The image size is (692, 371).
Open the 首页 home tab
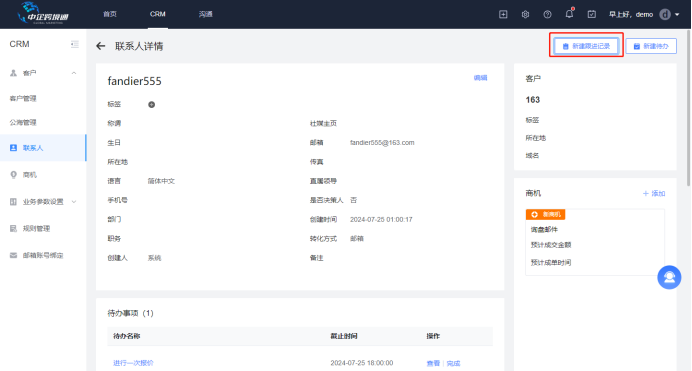110,14
